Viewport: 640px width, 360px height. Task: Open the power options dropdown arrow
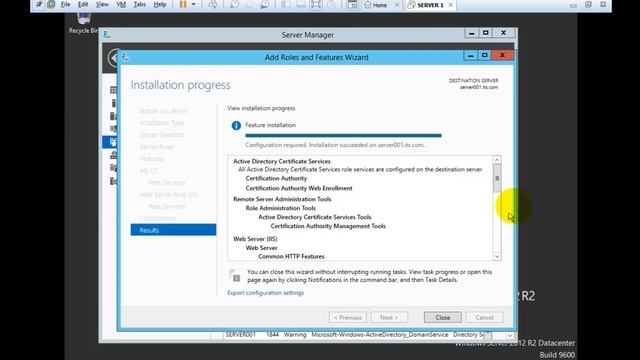click(193, 4)
